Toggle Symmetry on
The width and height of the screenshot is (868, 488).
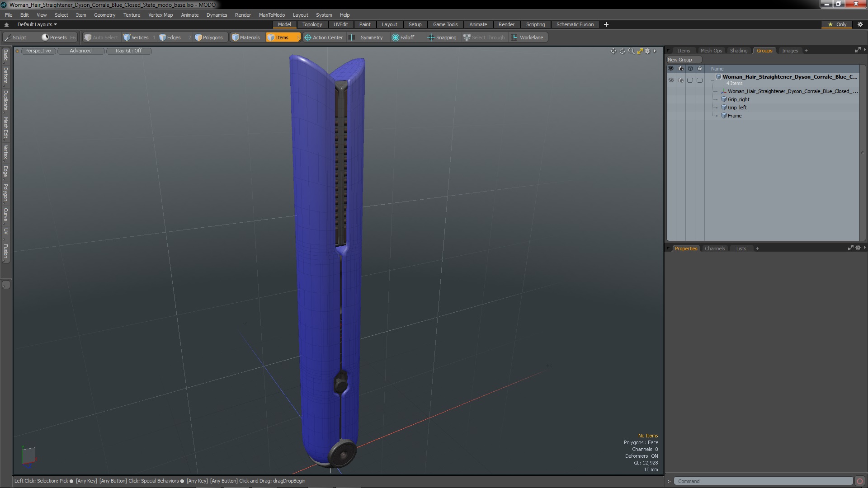[x=366, y=38]
